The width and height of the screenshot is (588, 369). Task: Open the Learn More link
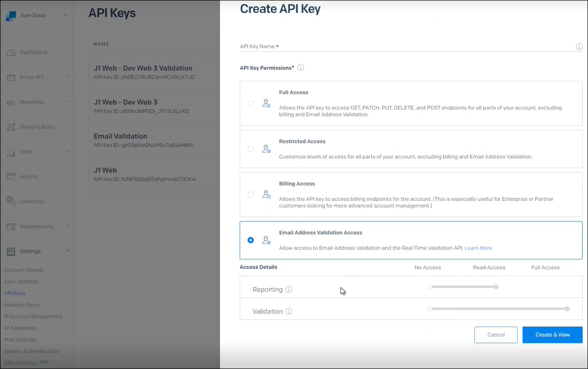coord(478,248)
